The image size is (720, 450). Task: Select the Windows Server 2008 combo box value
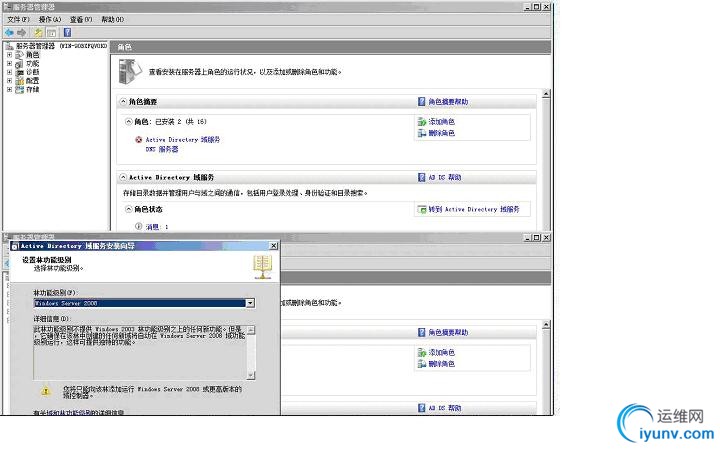(140, 303)
